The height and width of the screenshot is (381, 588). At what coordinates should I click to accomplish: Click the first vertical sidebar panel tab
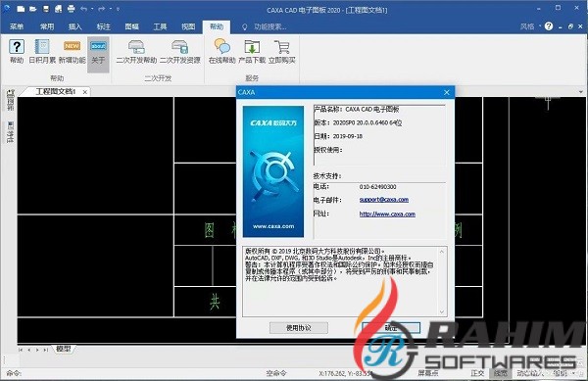[10, 100]
